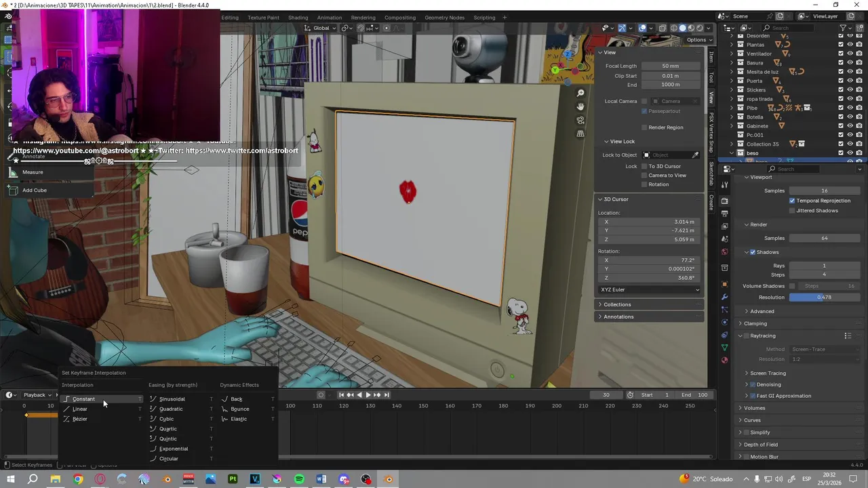Enable lock Camera to View checkbox
The width and height of the screenshot is (868, 488).
coord(644,176)
